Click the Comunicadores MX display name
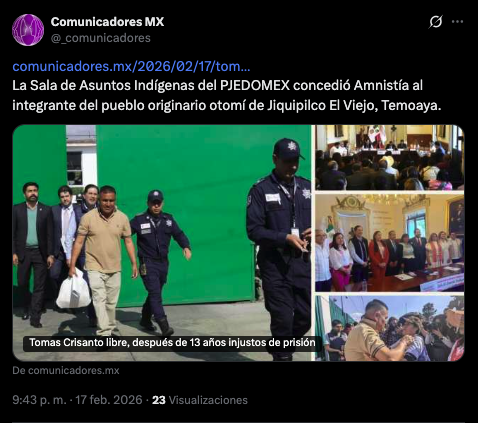 (107, 22)
